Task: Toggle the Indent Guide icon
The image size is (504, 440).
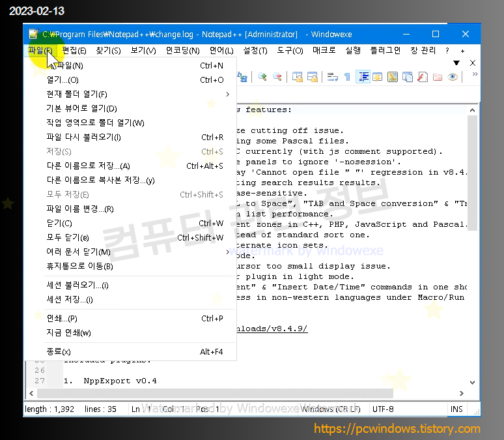Action: pyautogui.click(x=363, y=78)
